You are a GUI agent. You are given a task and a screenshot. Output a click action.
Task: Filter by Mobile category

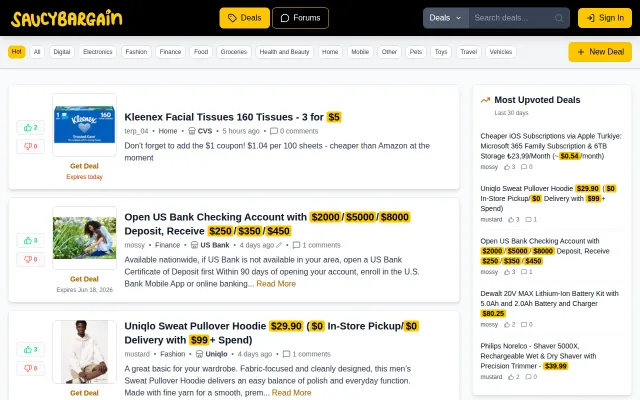[360, 52]
